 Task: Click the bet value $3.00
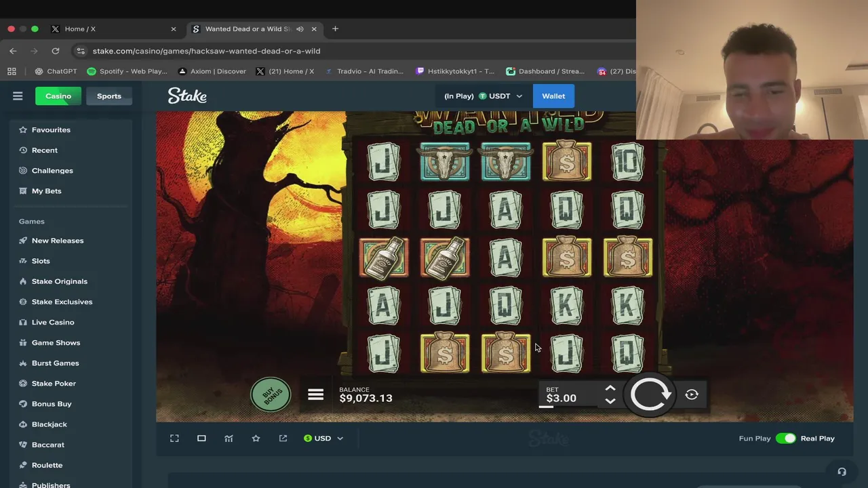(561, 399)
